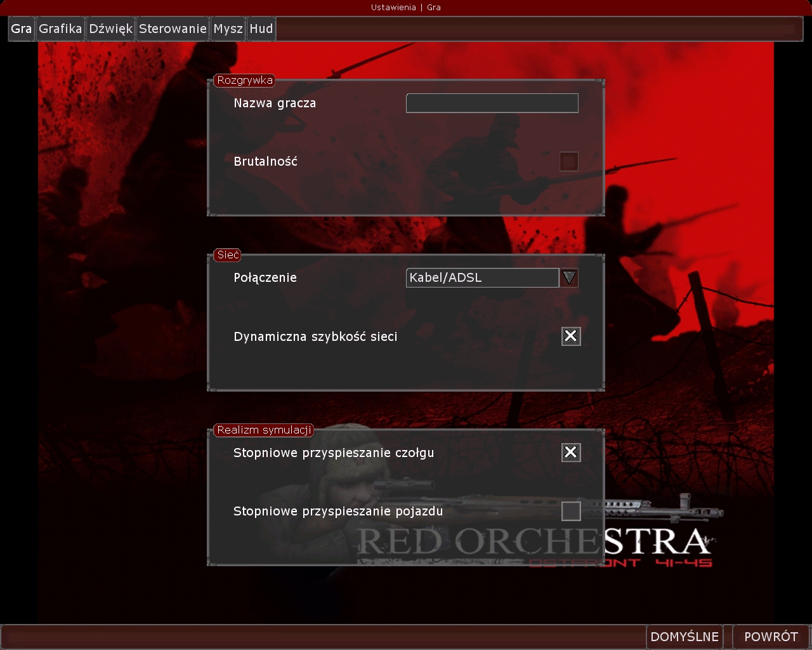Click the Sieć section title
Viewport: 812px width, 650px height.
pyautogui.click(x=228, y=255)
